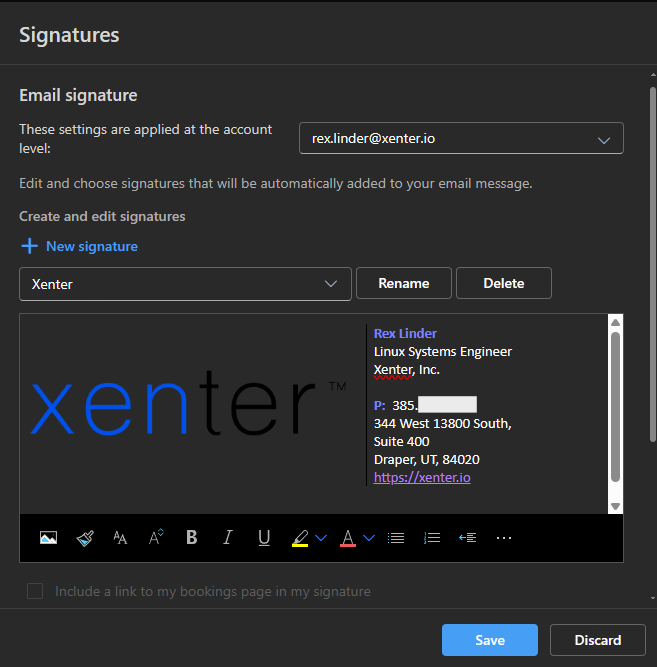The width and height of the screenshot is (657, 667).
Task: Insert a picture inline in signature
Action: coord(48,538)
